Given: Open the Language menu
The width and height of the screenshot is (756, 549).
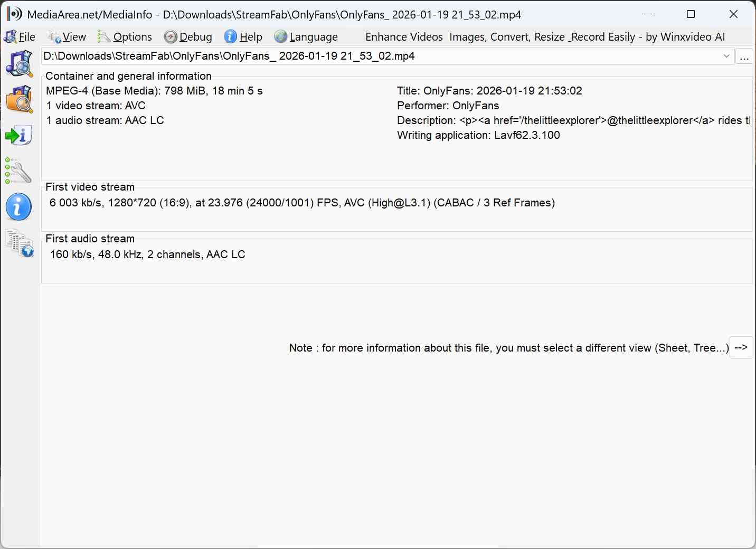Looking at the screenshot, I should 306,37.
